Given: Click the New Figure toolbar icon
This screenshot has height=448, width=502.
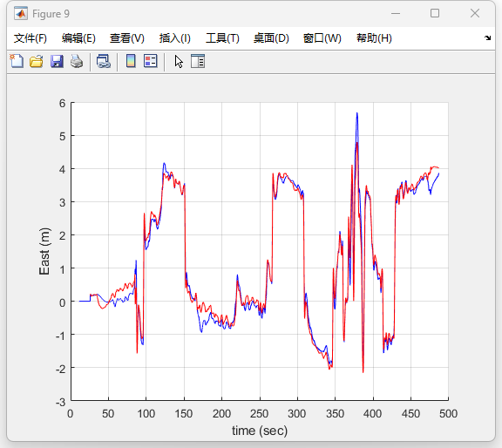Looking at the screenshot, I should point(17,61).
